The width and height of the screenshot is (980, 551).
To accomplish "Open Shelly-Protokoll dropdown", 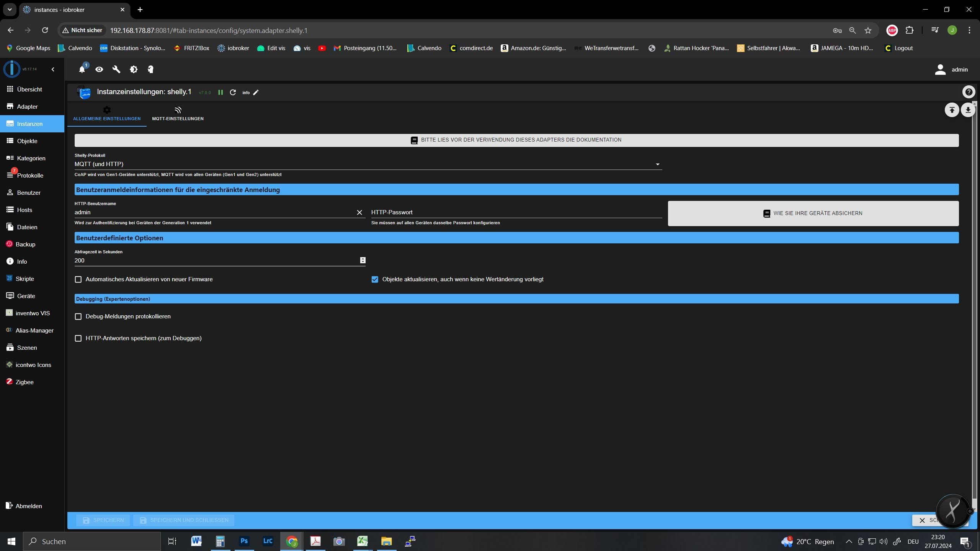I will click(367, 164).
